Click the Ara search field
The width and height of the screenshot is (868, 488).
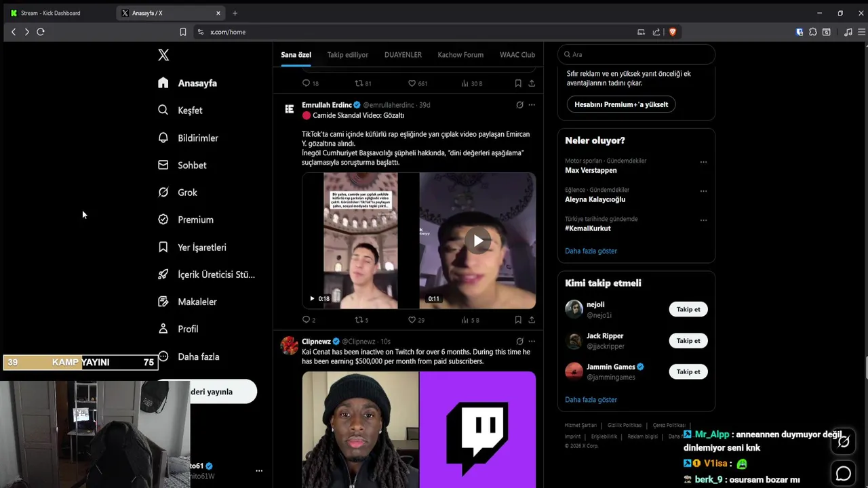click(636, 54)
